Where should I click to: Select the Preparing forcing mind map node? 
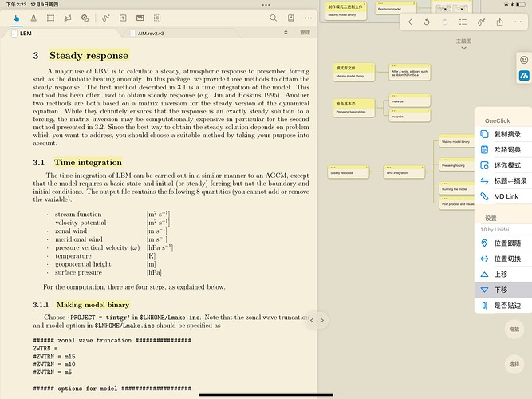[x=457, y=164]
